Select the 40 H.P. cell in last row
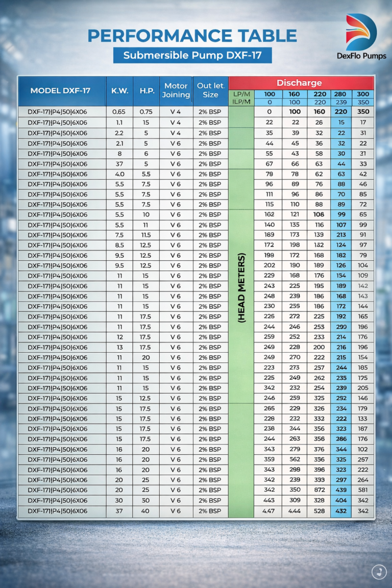Screen dimensions: 392x588 [146, 511]
